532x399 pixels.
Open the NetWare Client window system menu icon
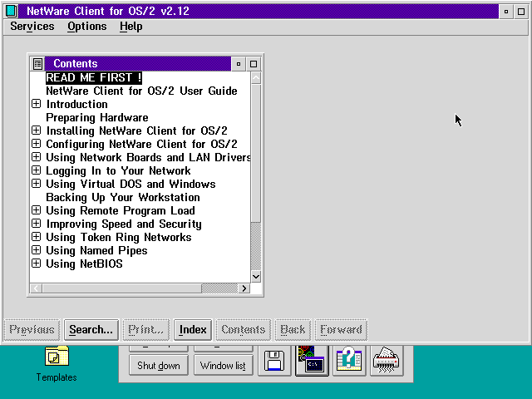click(x=11, y=11)
